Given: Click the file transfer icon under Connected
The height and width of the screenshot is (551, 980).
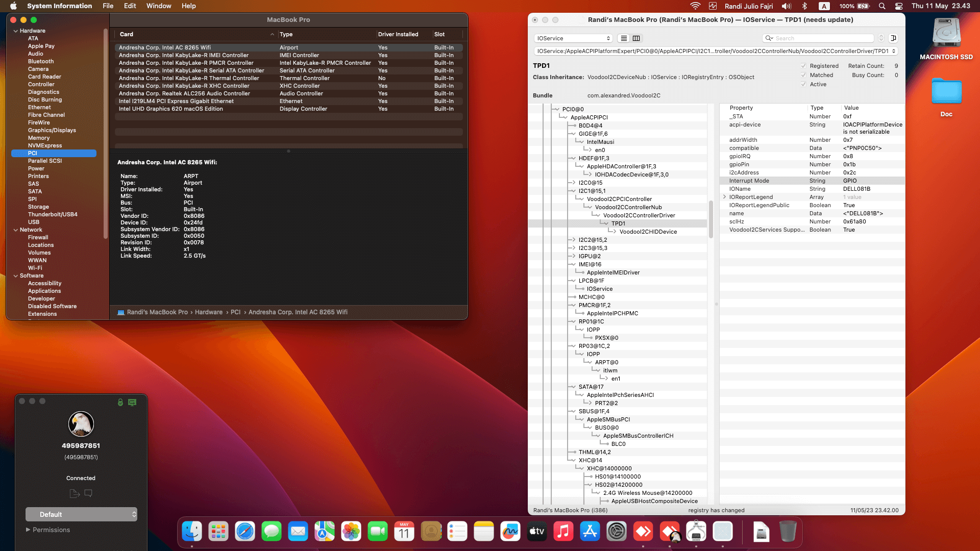Looking at the screenshot, I should 75,493.
